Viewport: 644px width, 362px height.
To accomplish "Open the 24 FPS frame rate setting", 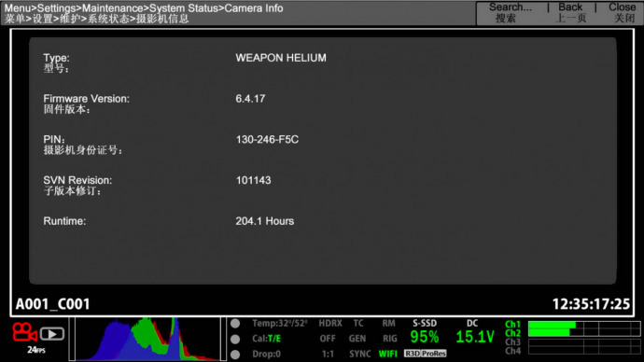I will coord(36,350).
